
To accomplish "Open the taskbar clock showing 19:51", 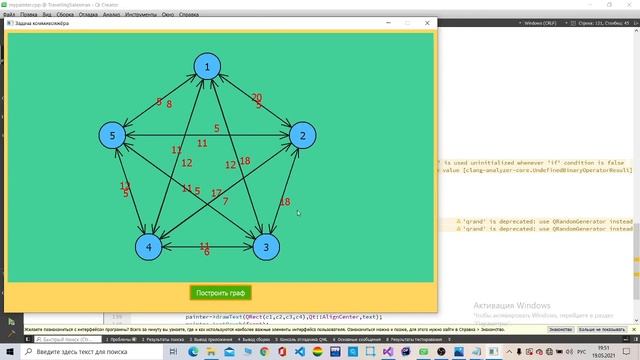I will click(x=604, y=351).
